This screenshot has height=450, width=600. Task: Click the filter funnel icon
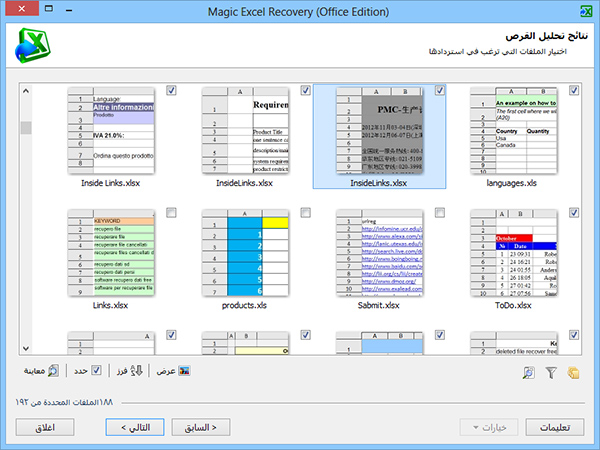point(551,372)
